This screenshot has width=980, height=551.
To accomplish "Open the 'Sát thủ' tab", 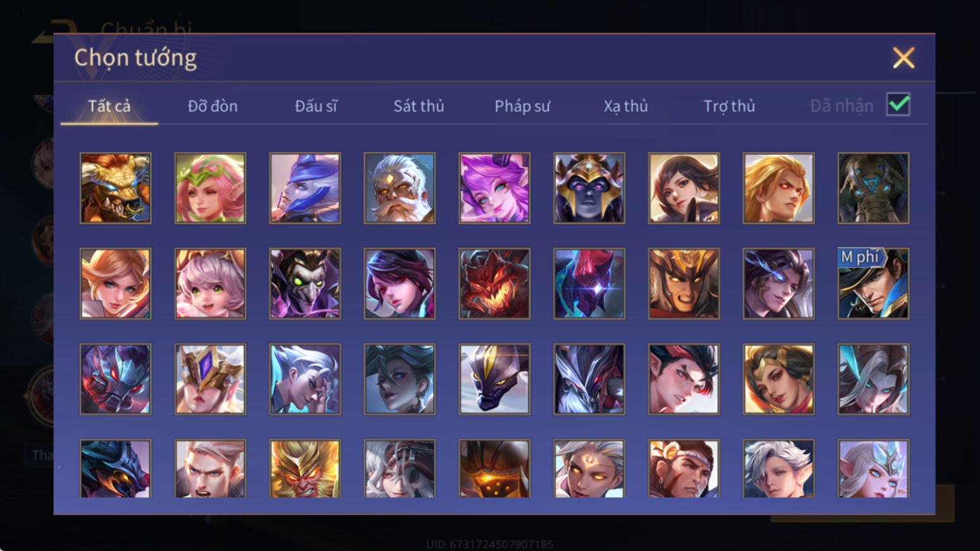I will pyautogui.click(x=418, y=106).
